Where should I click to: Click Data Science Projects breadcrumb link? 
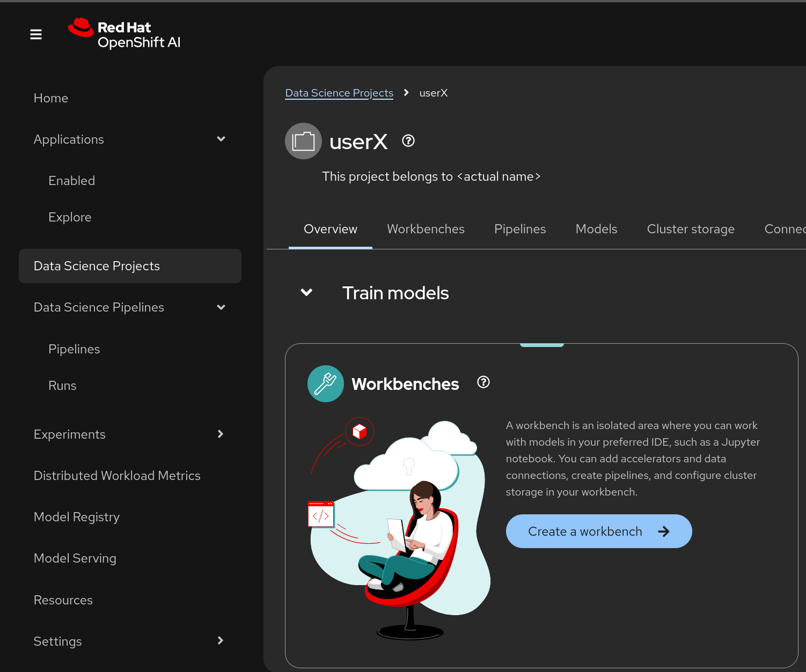coord(339,93)
